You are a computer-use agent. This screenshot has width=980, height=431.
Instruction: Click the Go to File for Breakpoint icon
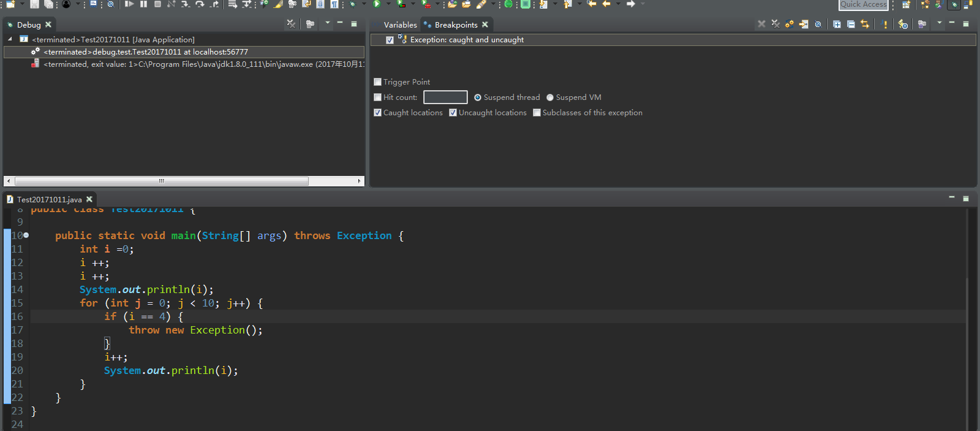[x=804, y=24]
